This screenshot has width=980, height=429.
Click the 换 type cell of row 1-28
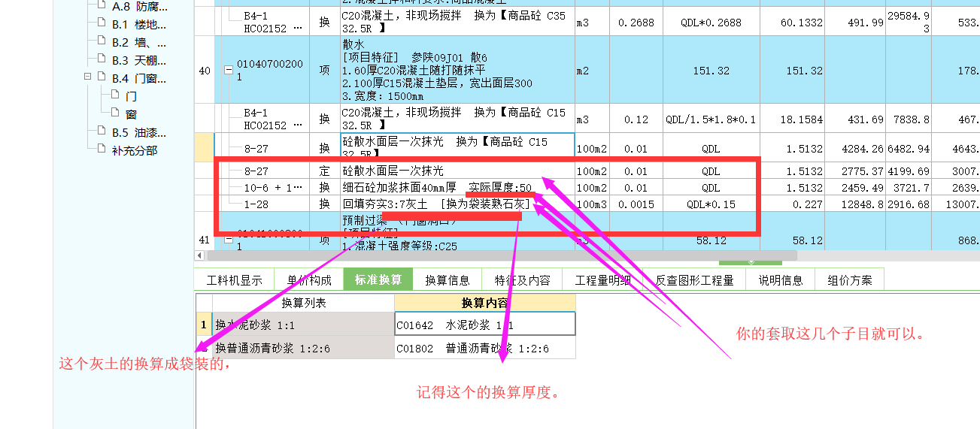pyautogui.click(x=324, y=204)
